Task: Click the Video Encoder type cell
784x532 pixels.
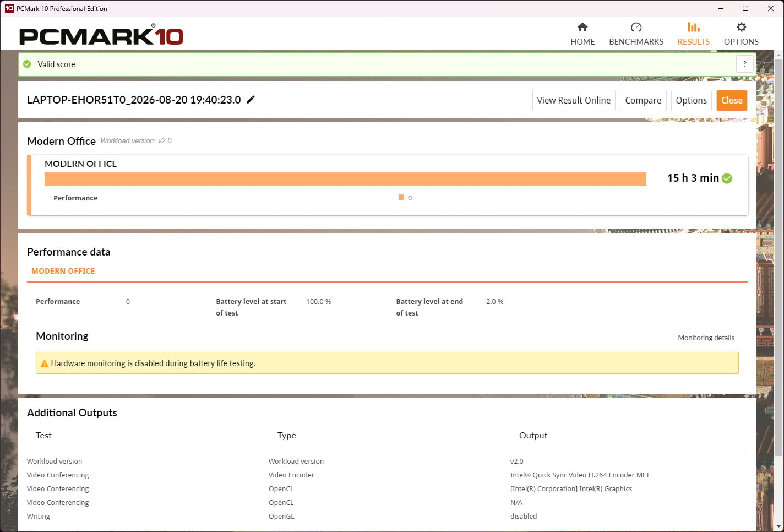Action: point(291,475)
